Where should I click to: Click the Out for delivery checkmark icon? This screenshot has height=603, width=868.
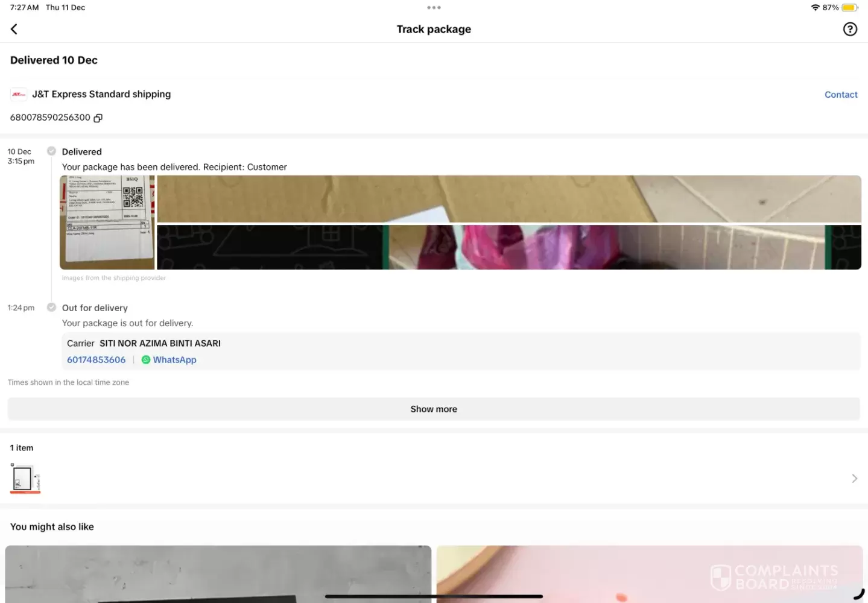point(52,308)
